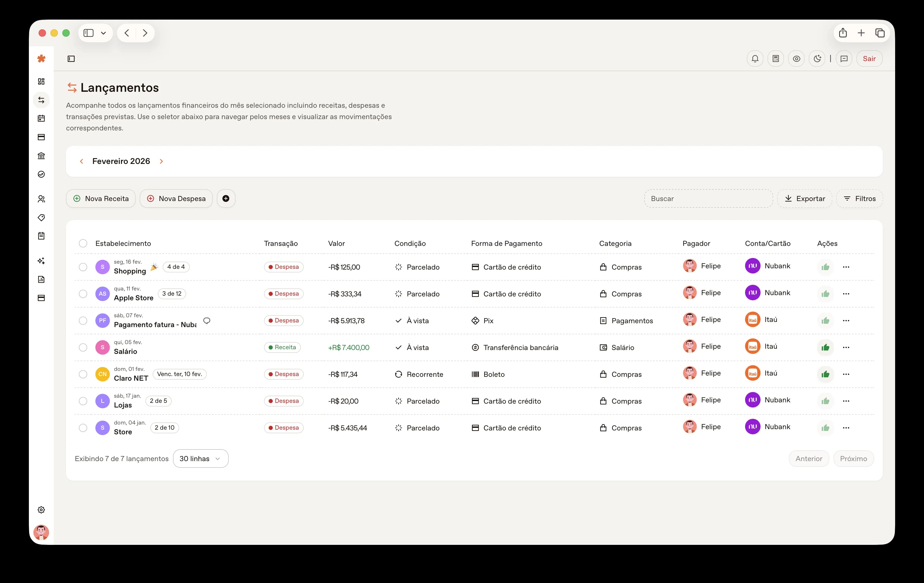Open the Filtros filter menu
Screen dimensions: 924x583
coord(860,198)
